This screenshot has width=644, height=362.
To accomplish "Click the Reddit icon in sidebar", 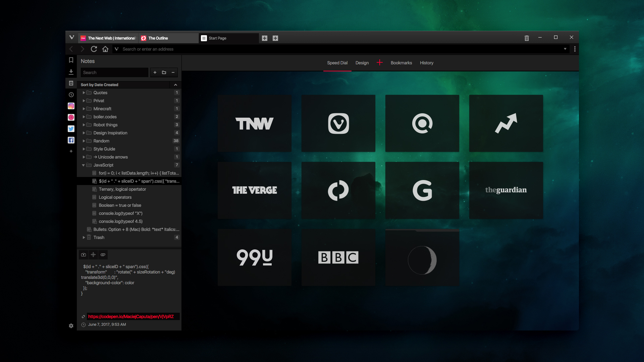I will 70,117.
